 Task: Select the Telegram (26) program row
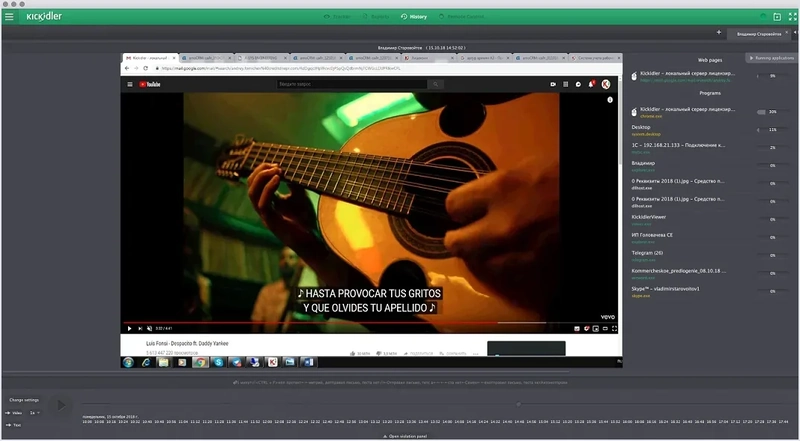pos(710,256)
